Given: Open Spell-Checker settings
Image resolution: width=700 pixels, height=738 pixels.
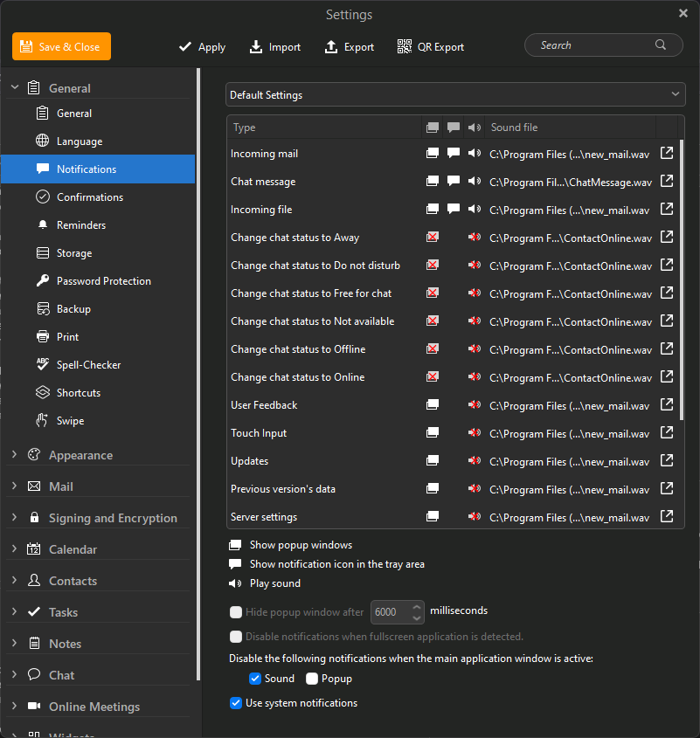Looking at the screenshot, I should coord(98,364).
